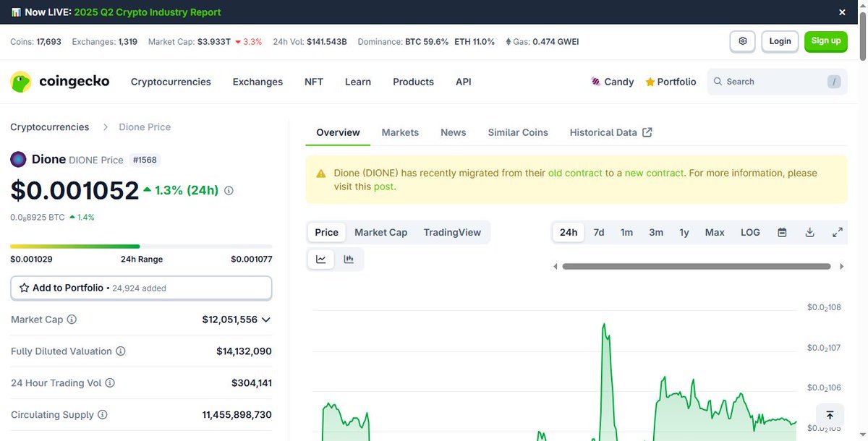Select the Max chart range
This screenshot has width=868, height=441.
(715, 232)
